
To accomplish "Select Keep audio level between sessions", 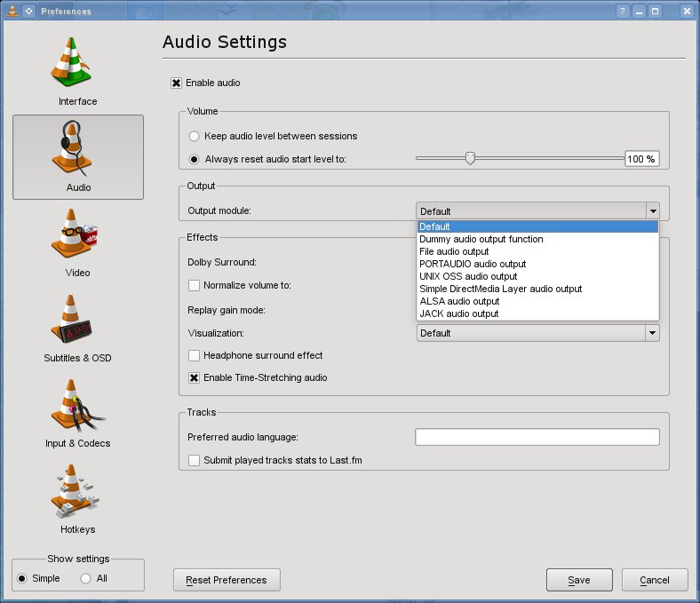I will click(x=194, y=136).
